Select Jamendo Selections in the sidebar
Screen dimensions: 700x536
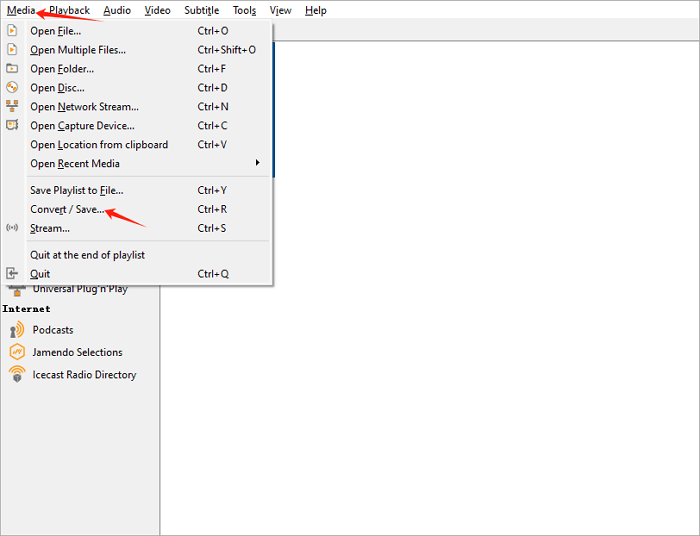(x=77, y=352)
